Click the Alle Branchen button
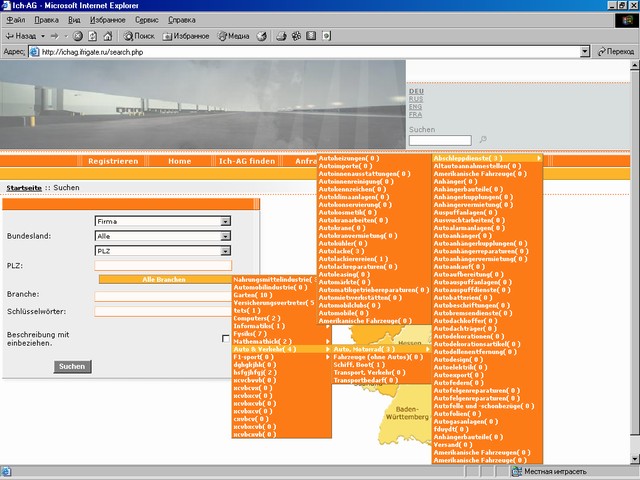Viewport: 640px width, 480px height. click(x=164, y=280)
